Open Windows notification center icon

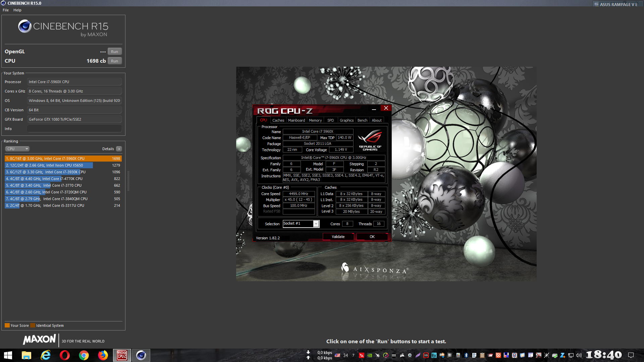[x=631, y=355]
